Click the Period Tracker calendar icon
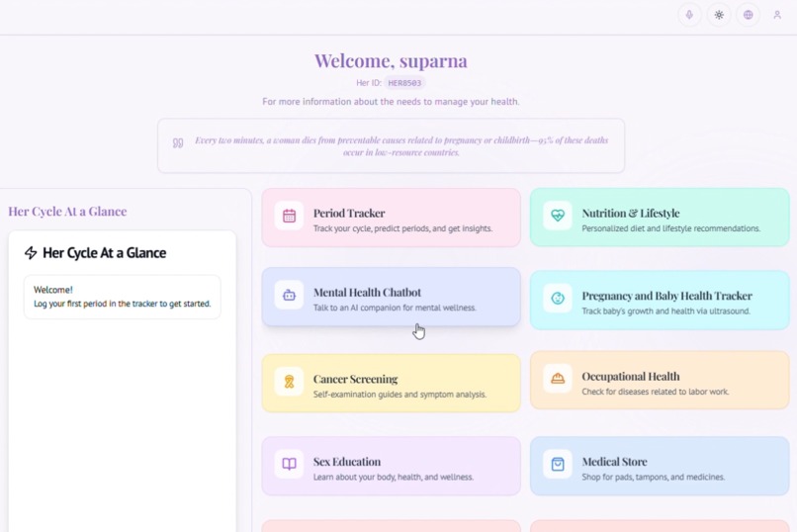The image size is (797, 532). pyautogui.click(x=289, y=216)
